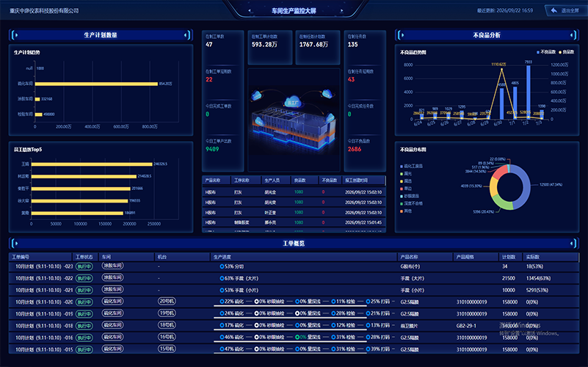This screenshot has width=588, height=367.
Task: Click the 28% 检验 step circle in -019
Action: click(333, 313)
